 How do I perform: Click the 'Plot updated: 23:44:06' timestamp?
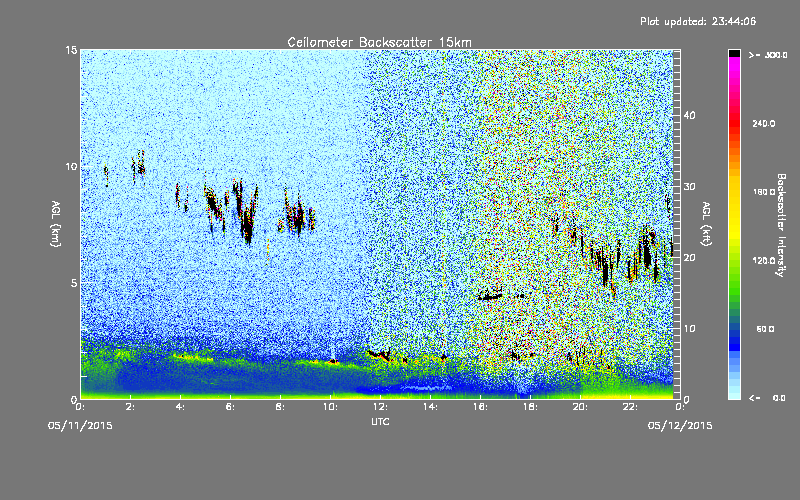point(698,21)
